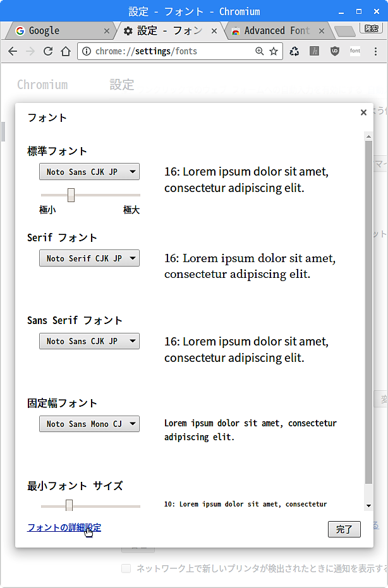Click the recycle arrows extension icon
The height and width of the screenshot is (588, 388).
point(294,51)
